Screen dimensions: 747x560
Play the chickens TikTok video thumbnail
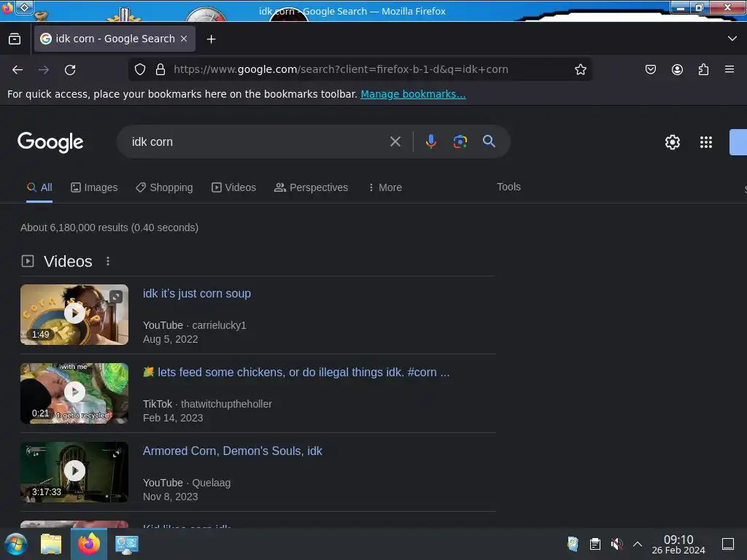(x=74, y=393)
